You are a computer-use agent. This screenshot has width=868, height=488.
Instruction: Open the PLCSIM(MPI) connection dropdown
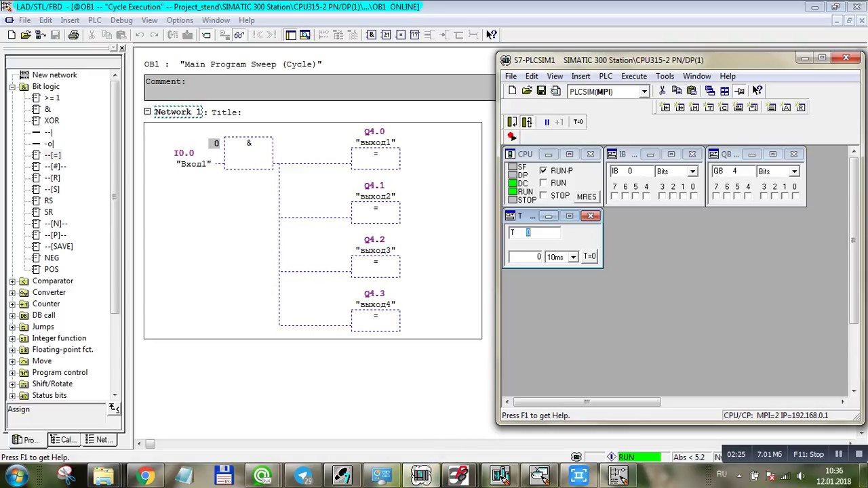pos(644,91)
